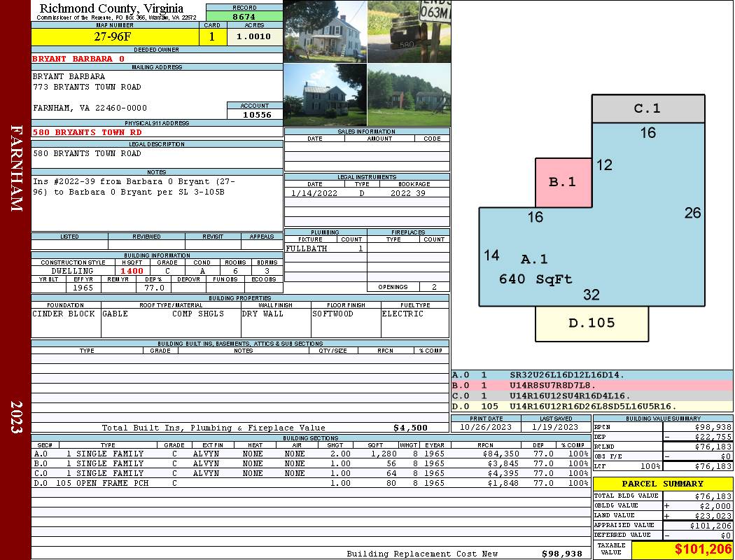
Task: Select the gray C.1 sketch section
Action: pyautogui.click(x=648, y=108)
